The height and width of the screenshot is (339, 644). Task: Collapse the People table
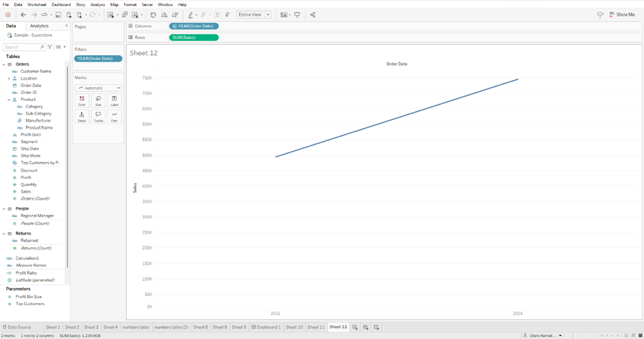4,208
